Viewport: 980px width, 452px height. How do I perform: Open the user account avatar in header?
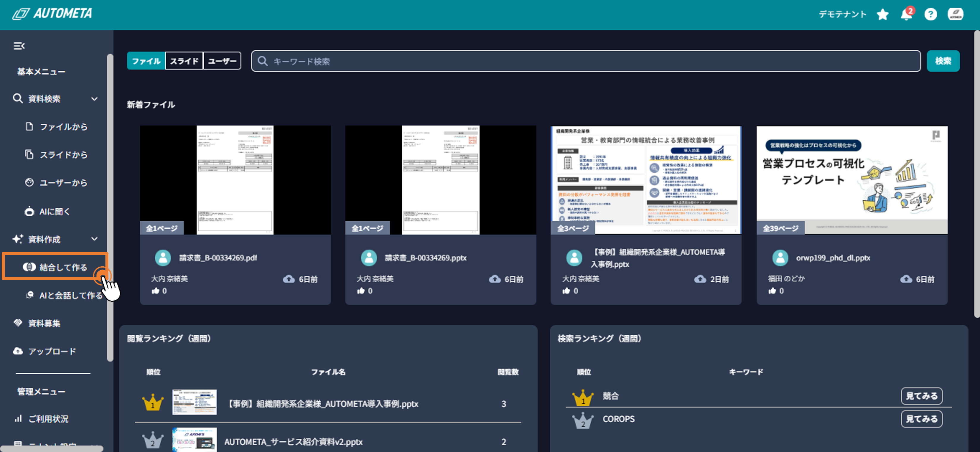pyautogui.click(x=955, y=15)
